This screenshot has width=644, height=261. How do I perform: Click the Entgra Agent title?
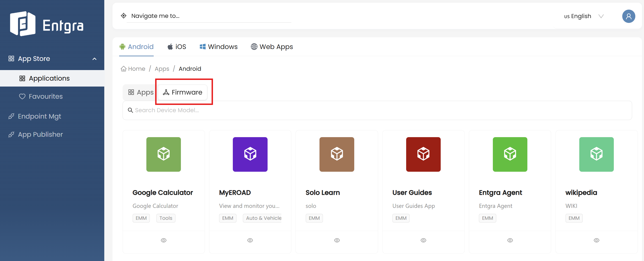500,193
